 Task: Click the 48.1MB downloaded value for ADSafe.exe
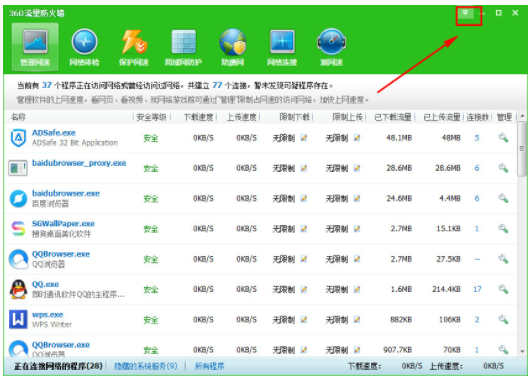click(399, 138)
